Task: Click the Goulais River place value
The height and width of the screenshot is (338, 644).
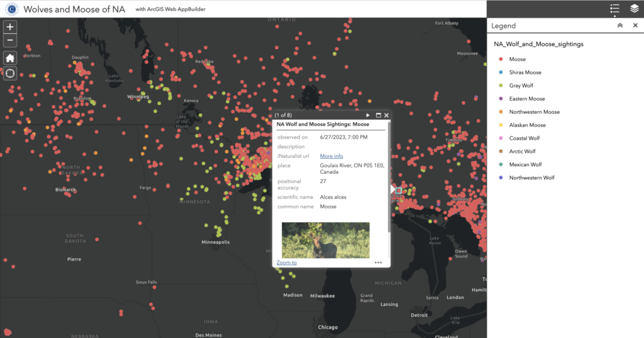Action: (352, 169)
